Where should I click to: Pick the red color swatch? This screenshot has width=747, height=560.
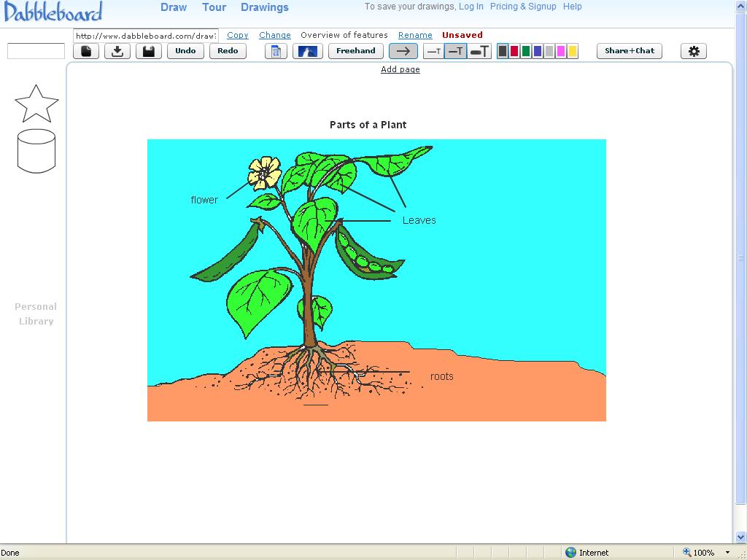click(x=514, y=51)
